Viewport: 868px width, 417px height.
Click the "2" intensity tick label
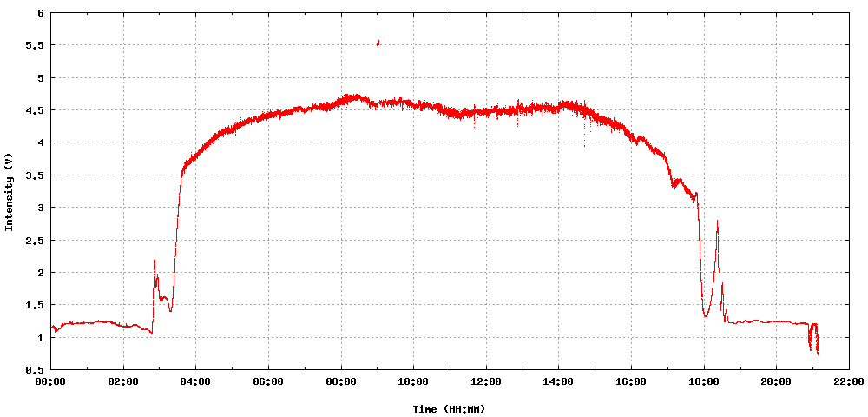coord(41,272)
